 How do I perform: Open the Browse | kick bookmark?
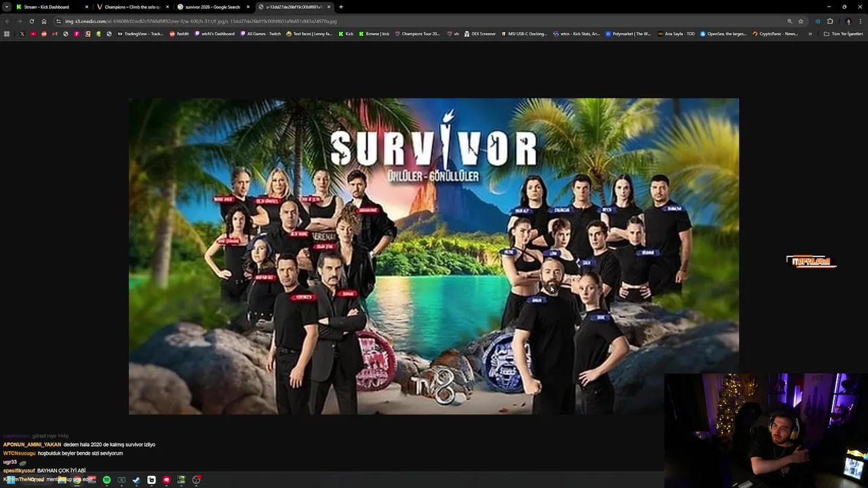coord(374,34)
